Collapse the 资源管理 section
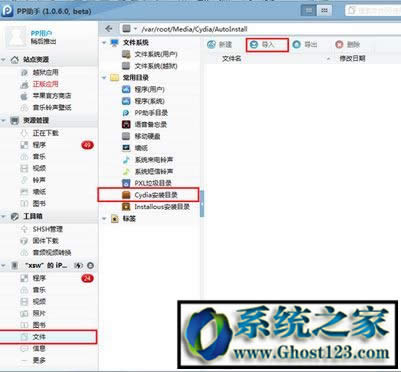This screenshot has height=372, width=401. point(4,120)
